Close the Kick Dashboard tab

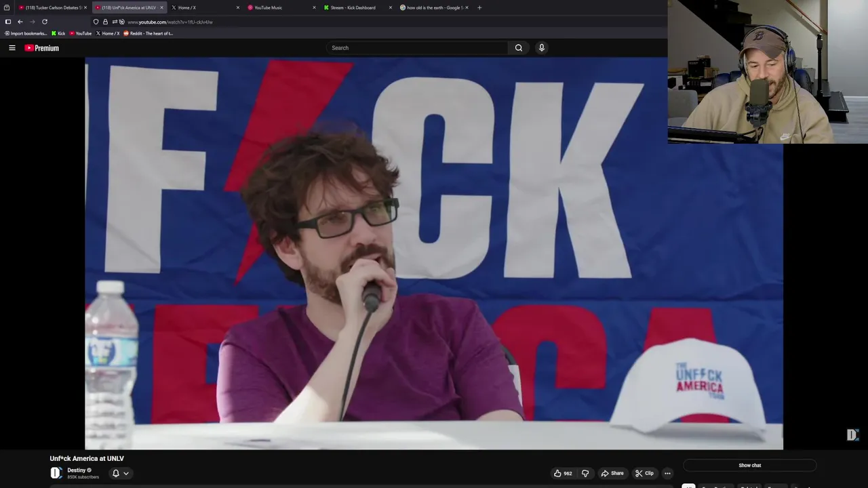[x=391, y=7]
